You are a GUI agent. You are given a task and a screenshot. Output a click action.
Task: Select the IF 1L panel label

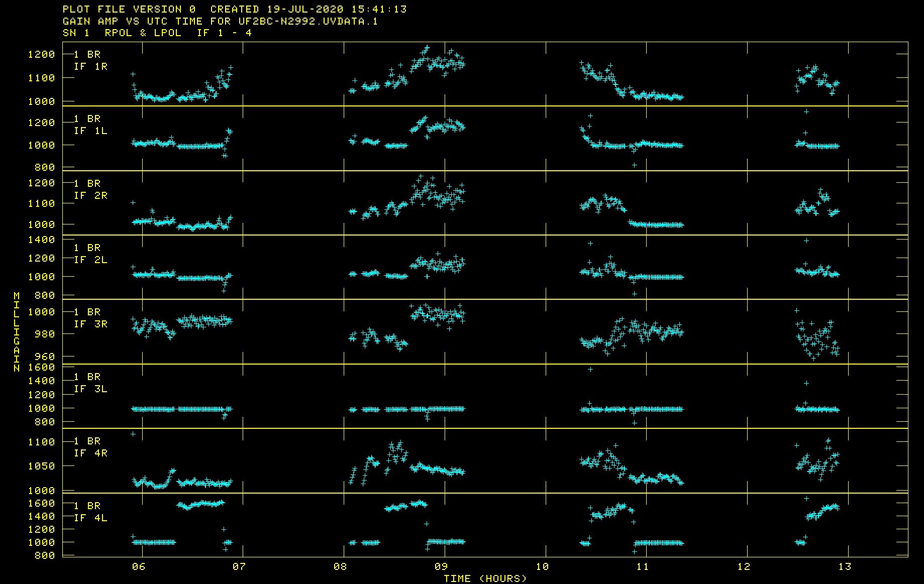pyautogui.click(x=90, y=131)
